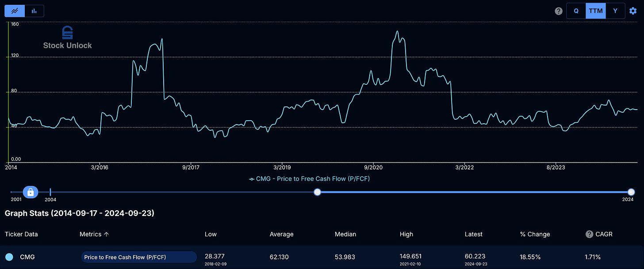644x269 pixels.
Task: Click the CAGR value 1.71%
Action: pyautogui.click(x=593, y=257)
